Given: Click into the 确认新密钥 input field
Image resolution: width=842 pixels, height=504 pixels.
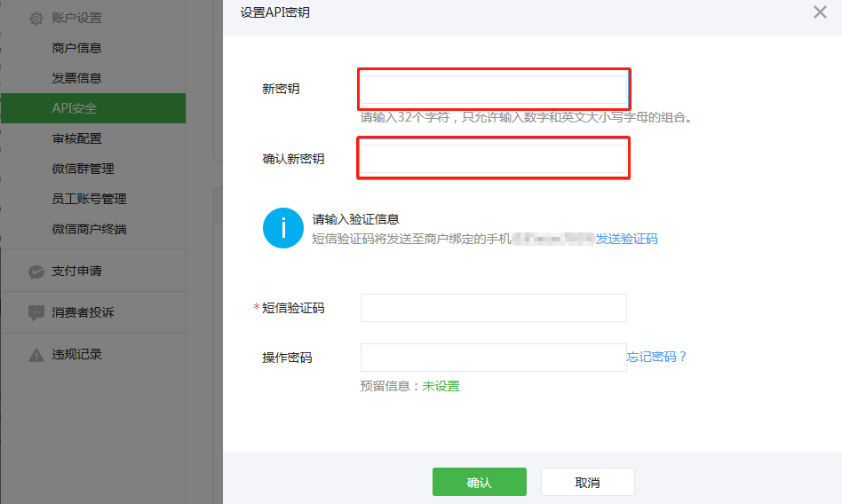Looking at the screenshot, I should [493, 159].
